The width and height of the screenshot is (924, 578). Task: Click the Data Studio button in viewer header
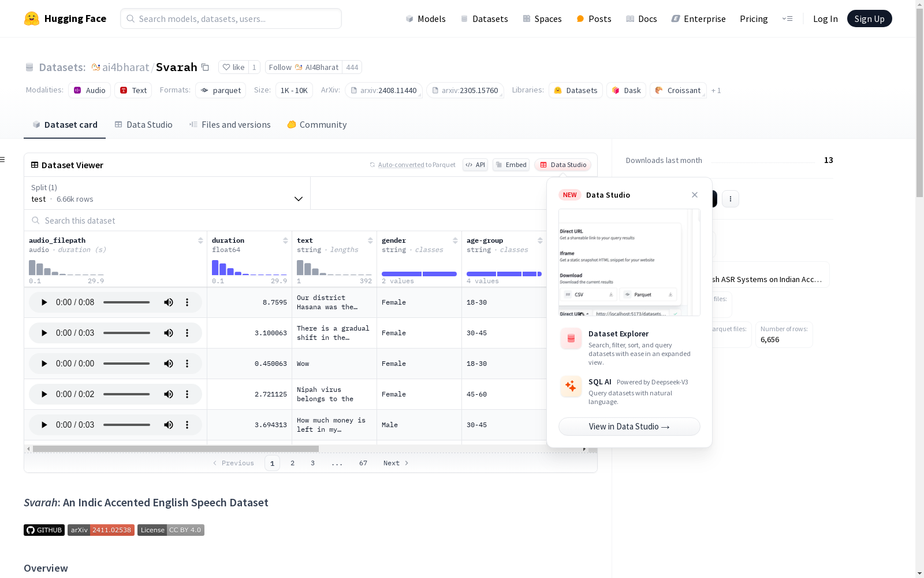coord(562,165)
